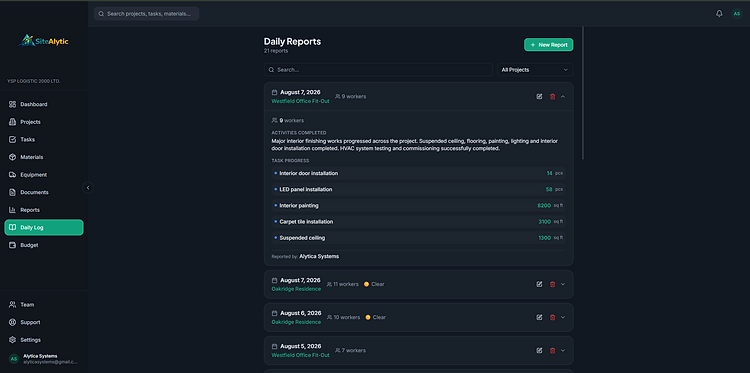Open the Alytica Systems account at sidebar bottom

[44, 359]
